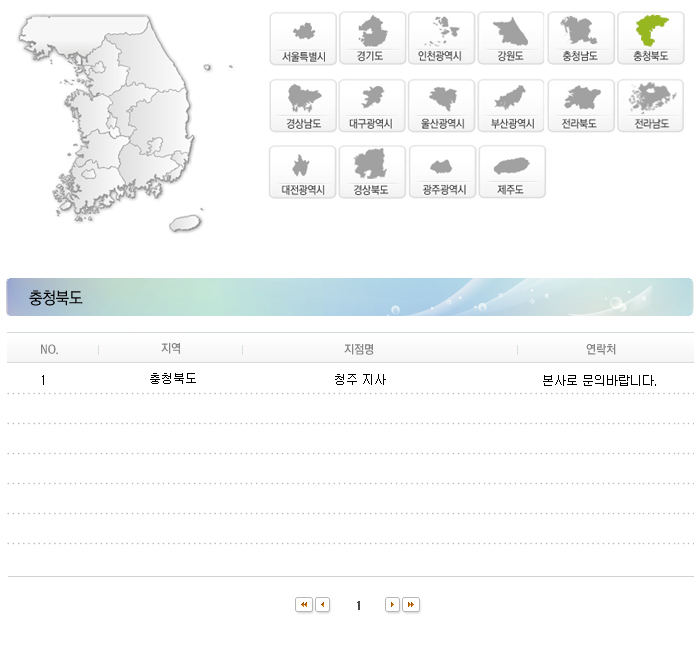This screenshot has width=699, height=654.
Task: Click the 지역 column header
Action: click(171, 348)
